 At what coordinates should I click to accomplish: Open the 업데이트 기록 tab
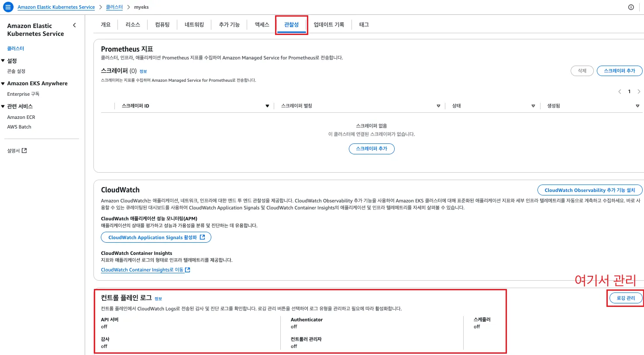pyautogui.click(x=329, y=24)
